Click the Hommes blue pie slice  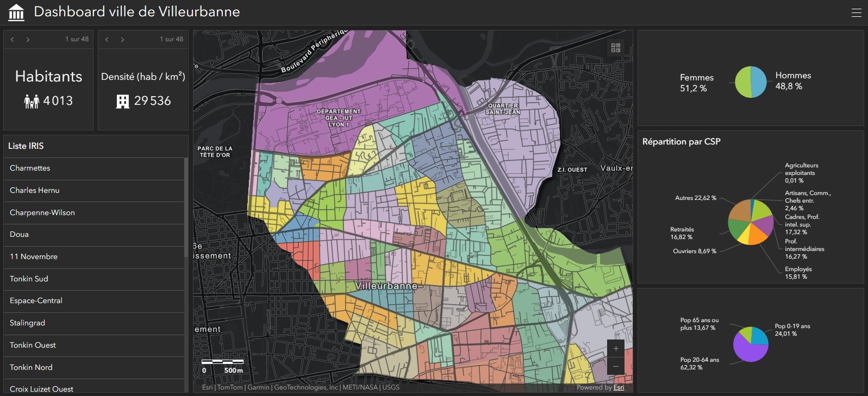click(759, 81)
